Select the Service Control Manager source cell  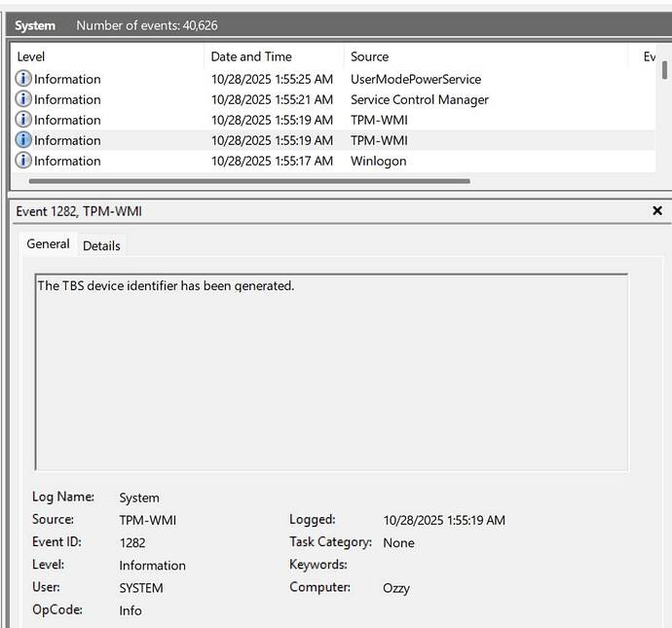pyautogui.click(x=420, y=99)
